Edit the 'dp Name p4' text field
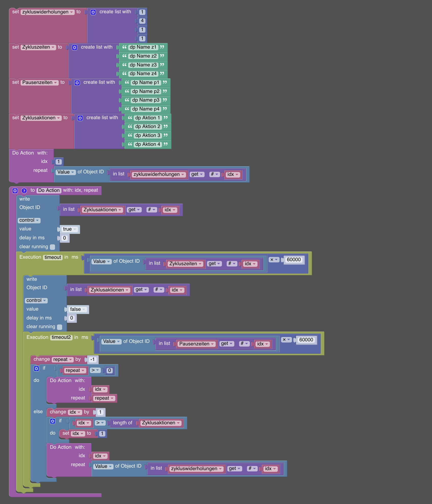Screen dimensions: 432x504 [x=146, y=109]
